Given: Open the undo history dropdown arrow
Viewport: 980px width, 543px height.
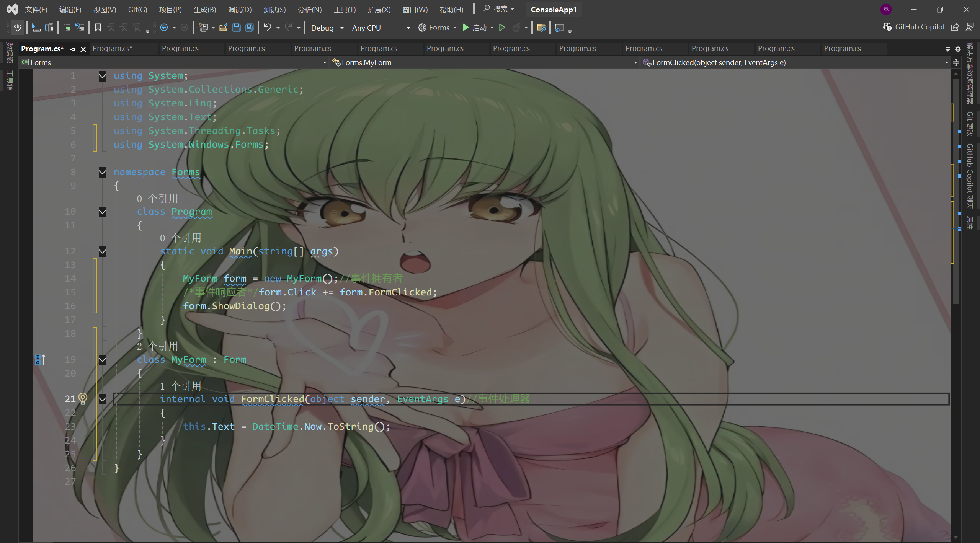Looking at the screenshot, I should click(278, 28).
